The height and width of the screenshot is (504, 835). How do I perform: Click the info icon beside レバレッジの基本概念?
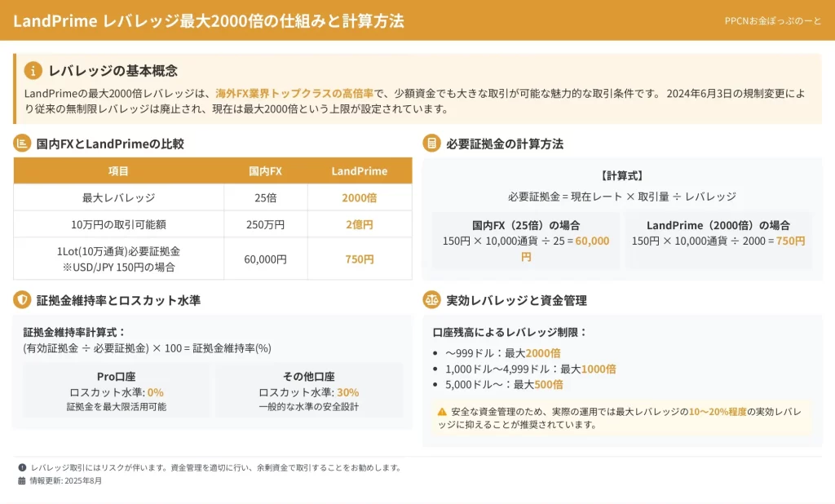(33, 70)
